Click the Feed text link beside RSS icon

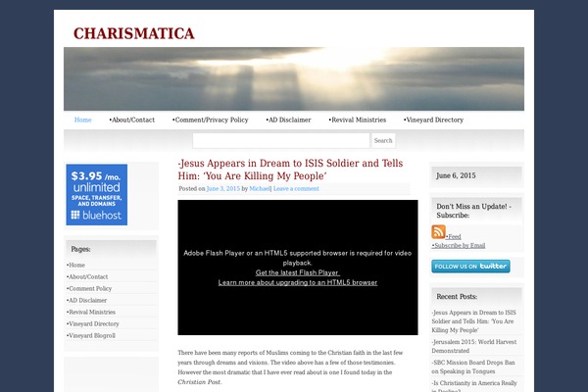coord(454,237)
